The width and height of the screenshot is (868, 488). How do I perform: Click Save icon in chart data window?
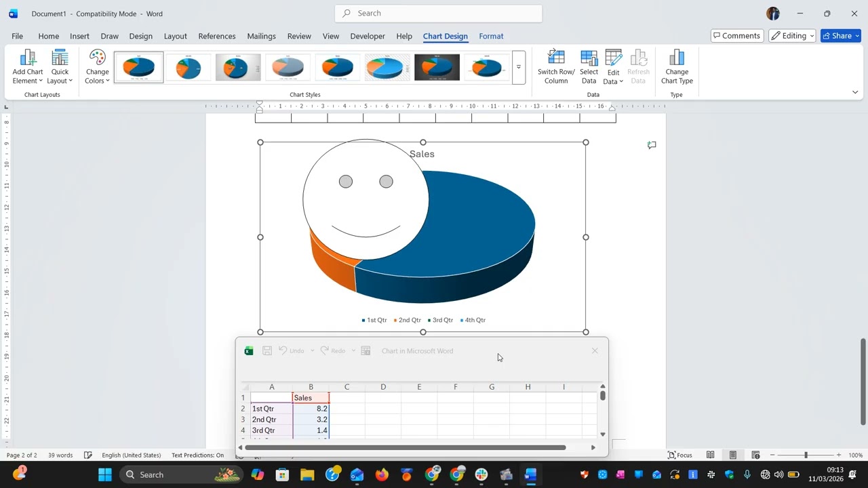click(267, 350)
